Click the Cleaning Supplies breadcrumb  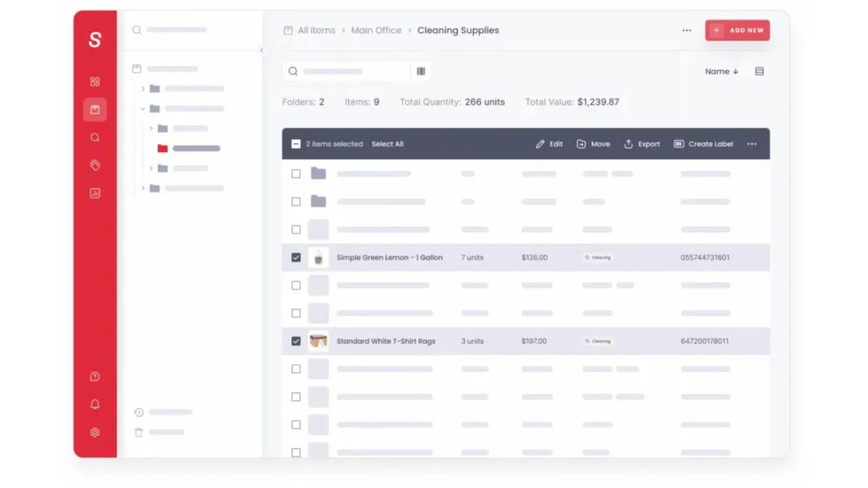pos(458,30)
